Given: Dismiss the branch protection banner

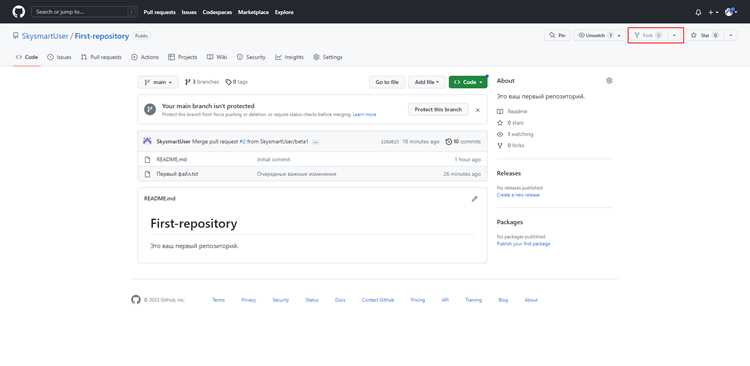Looking at the screenshot, I should (x=477, y=110).
